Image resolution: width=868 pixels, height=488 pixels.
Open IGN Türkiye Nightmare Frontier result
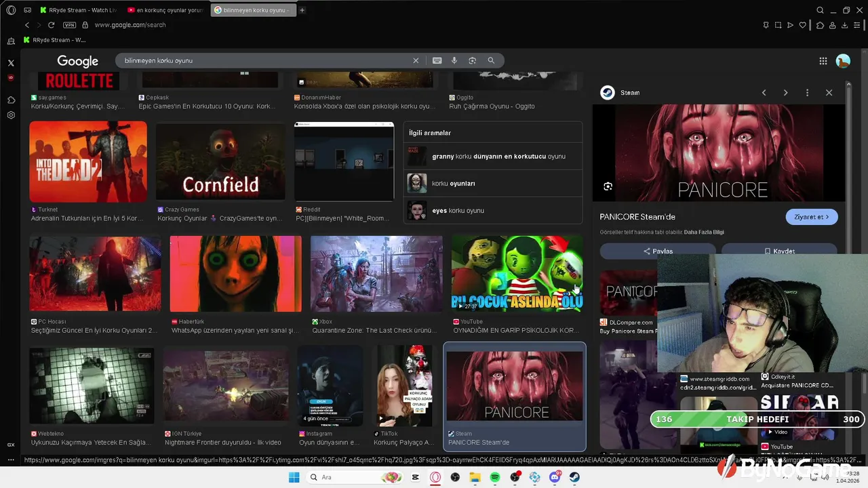pos(226,386)
